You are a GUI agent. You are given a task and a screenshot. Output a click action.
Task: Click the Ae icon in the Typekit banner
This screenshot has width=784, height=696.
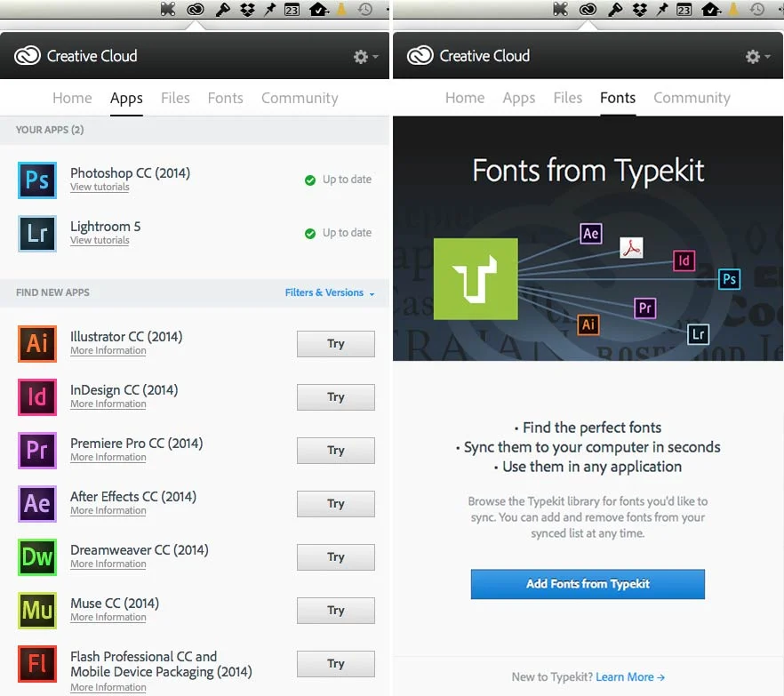[x=590, y=234]
